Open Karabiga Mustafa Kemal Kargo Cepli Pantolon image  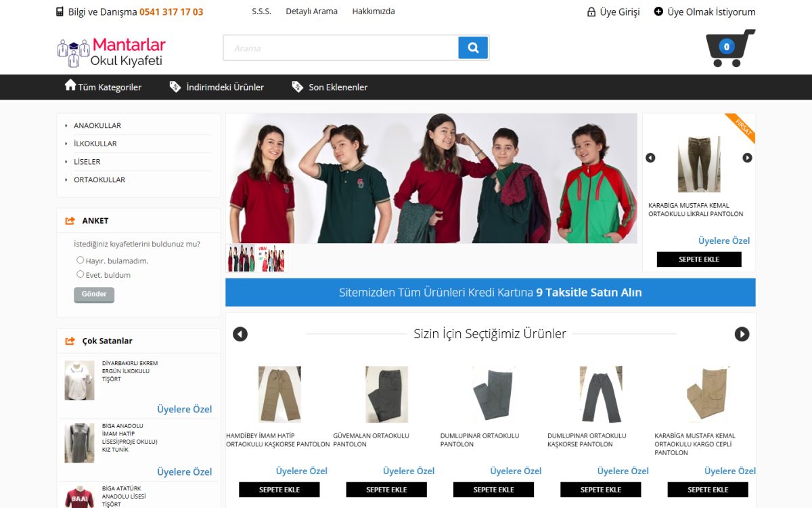[x=708, y=394]
